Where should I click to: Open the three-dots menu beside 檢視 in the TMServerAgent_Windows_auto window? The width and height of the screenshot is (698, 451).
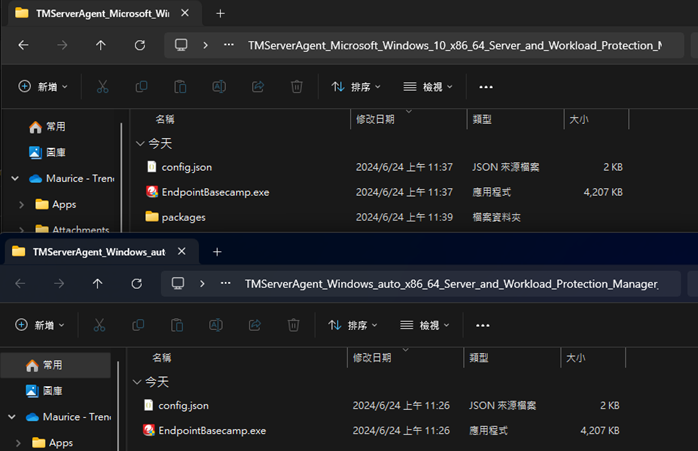click(483, 325)
